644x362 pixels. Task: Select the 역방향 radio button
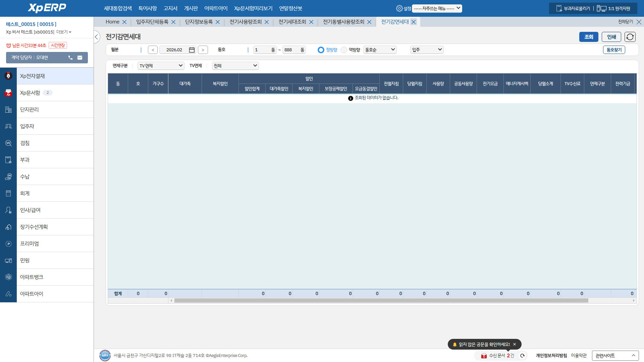pos(344,50)
